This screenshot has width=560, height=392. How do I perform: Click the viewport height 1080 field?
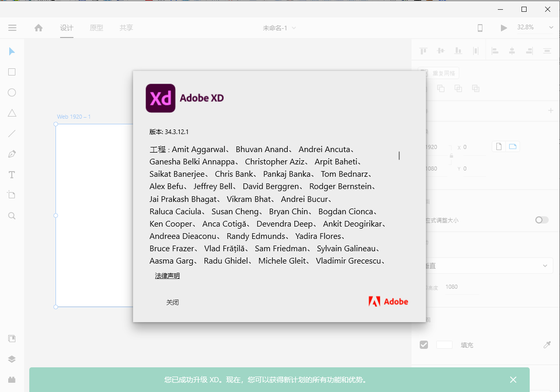pos(462,287)
